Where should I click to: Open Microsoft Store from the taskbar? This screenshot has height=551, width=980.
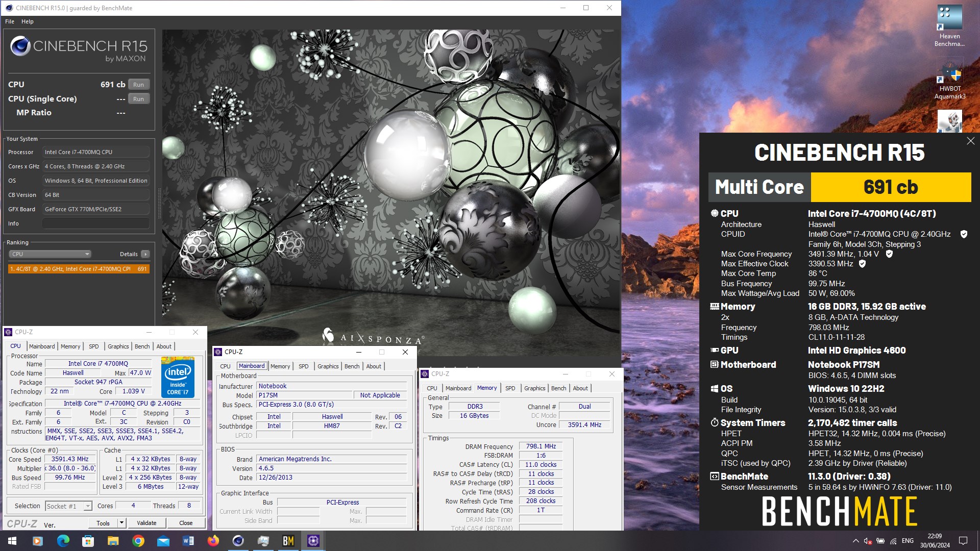tap(88, 541)
